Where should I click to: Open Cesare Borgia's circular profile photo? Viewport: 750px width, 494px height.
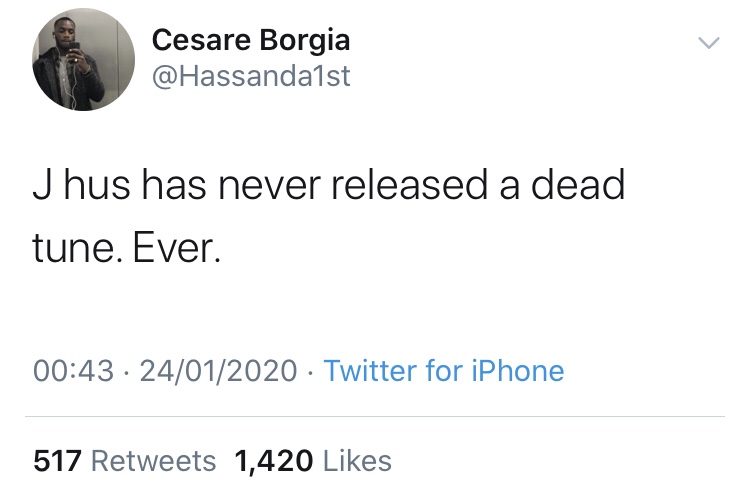coord(83,60)
